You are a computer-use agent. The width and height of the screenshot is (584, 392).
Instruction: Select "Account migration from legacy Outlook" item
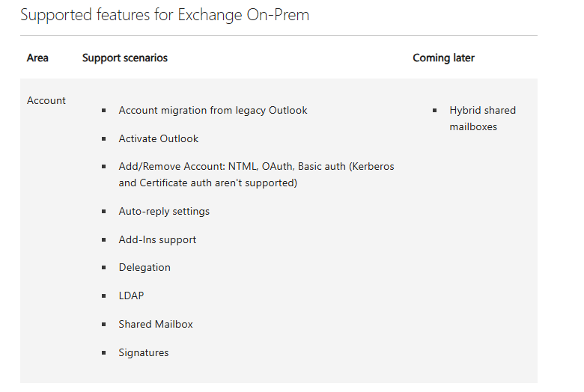[x=213, y=110]
